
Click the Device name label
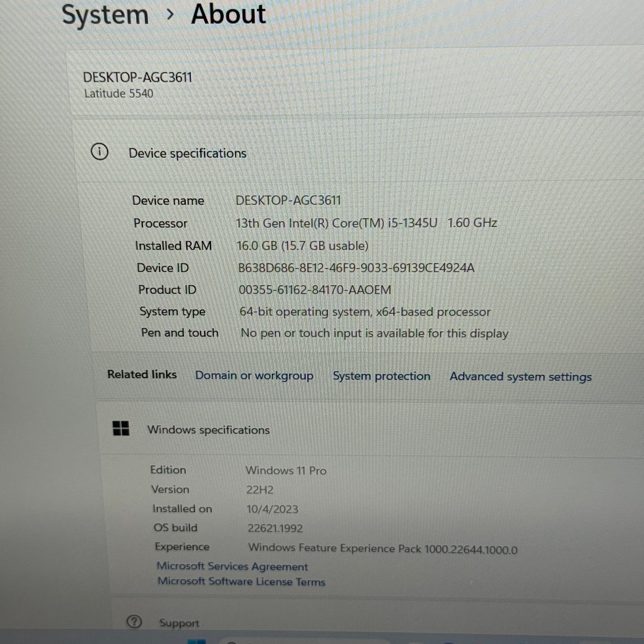168,201
